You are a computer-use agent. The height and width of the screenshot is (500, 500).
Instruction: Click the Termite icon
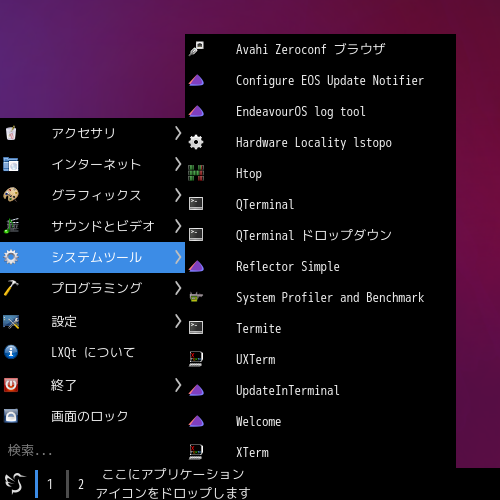(196, 328)
